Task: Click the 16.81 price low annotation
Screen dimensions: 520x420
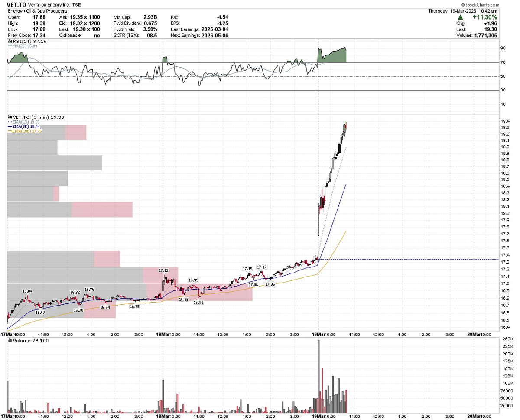Action: [x=198, y=302]
